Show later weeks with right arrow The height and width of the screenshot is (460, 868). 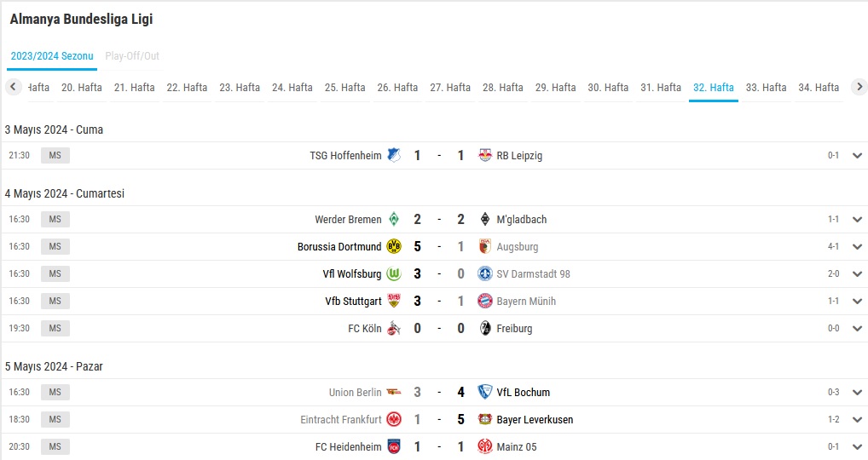pos(859,87)
